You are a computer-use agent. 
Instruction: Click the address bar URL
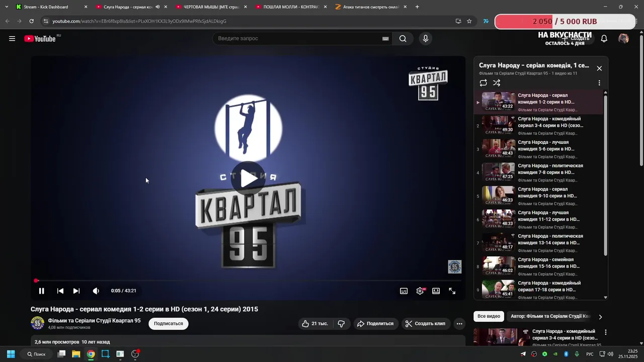(x=139, y=21)
